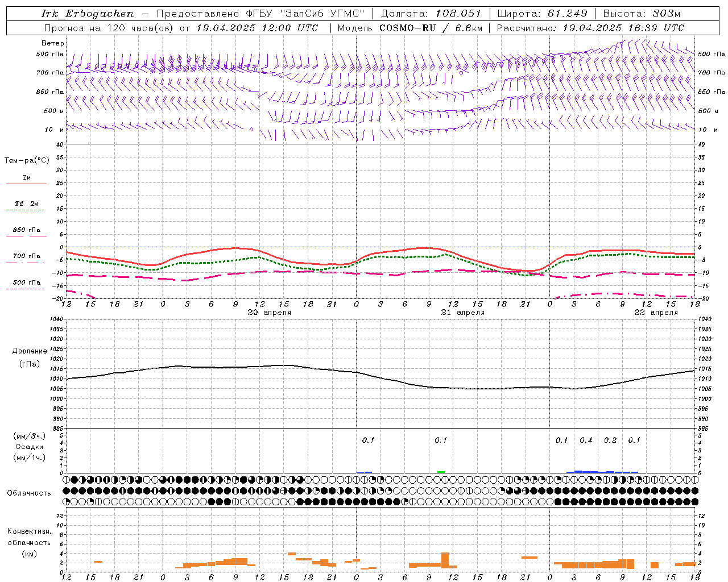Click the Долгота: 108.051 value
Image resolution: width=728 pixels, height=582 pixels.
click(x=431, y=14)
